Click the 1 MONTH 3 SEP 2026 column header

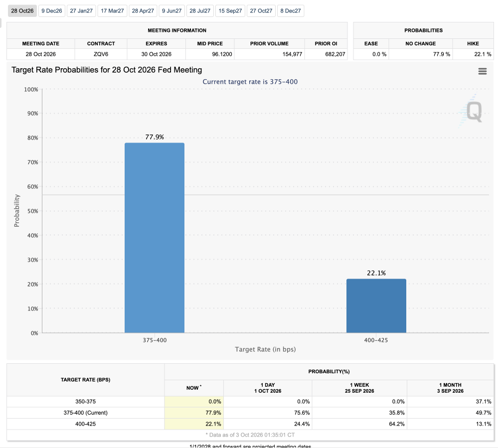(450, 388)
